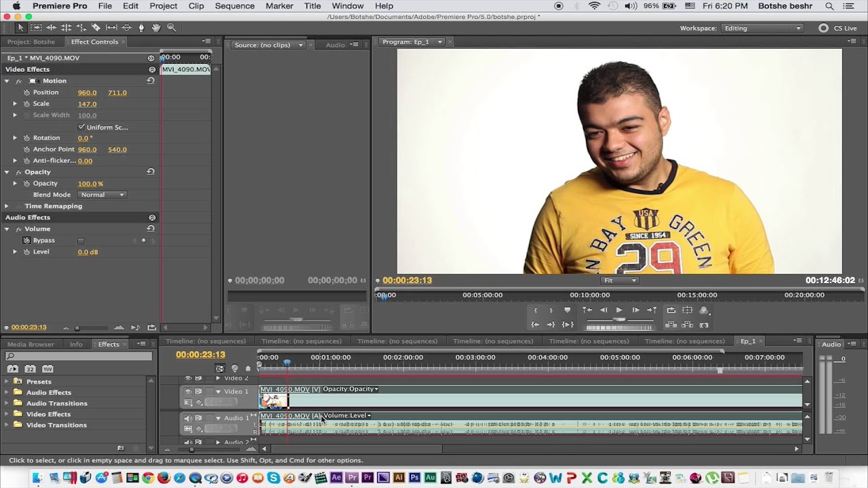Click the timeline timecode 00:00:23:13
The height and width of the screenshot is (488, 868).
click(200, 354)
